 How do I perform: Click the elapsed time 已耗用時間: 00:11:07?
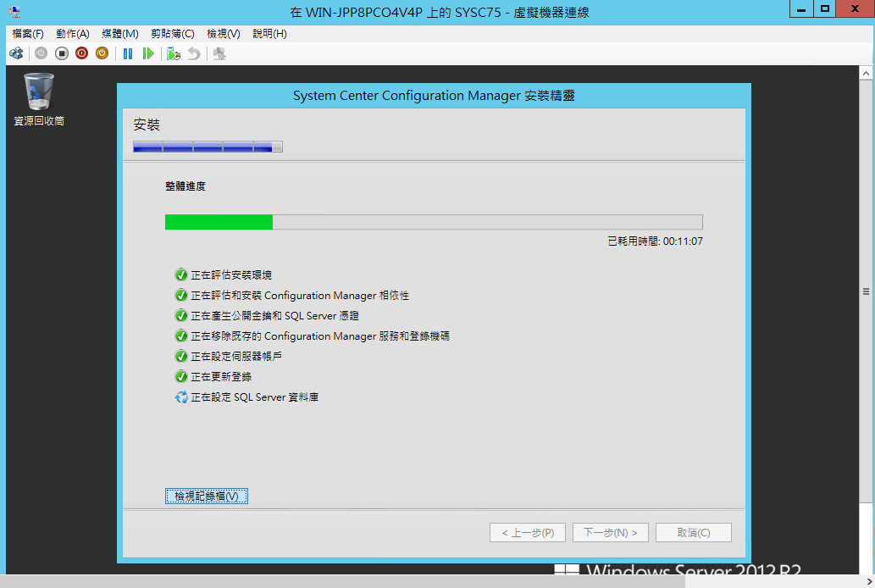tap(655, 241)
